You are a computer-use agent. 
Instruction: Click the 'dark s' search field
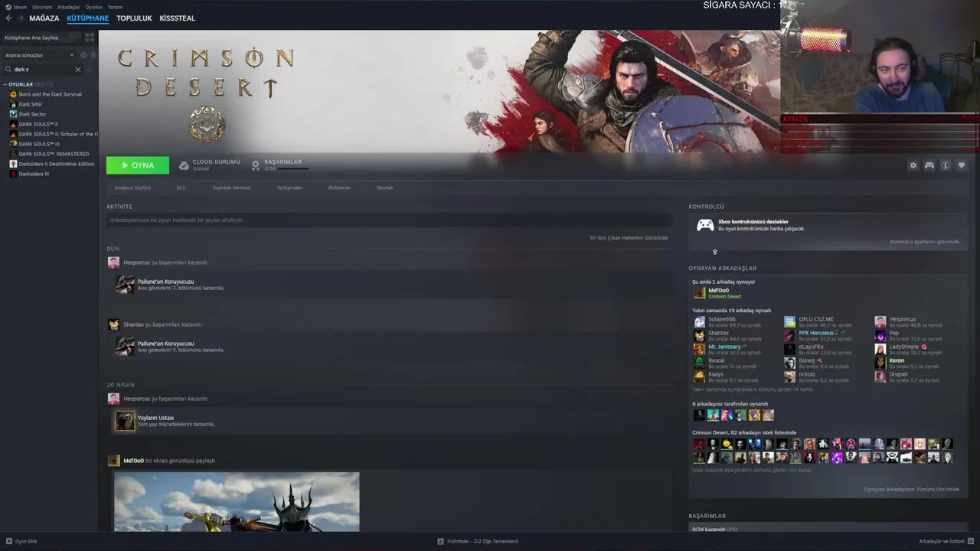pyautogui.click(x=43, y=70)
